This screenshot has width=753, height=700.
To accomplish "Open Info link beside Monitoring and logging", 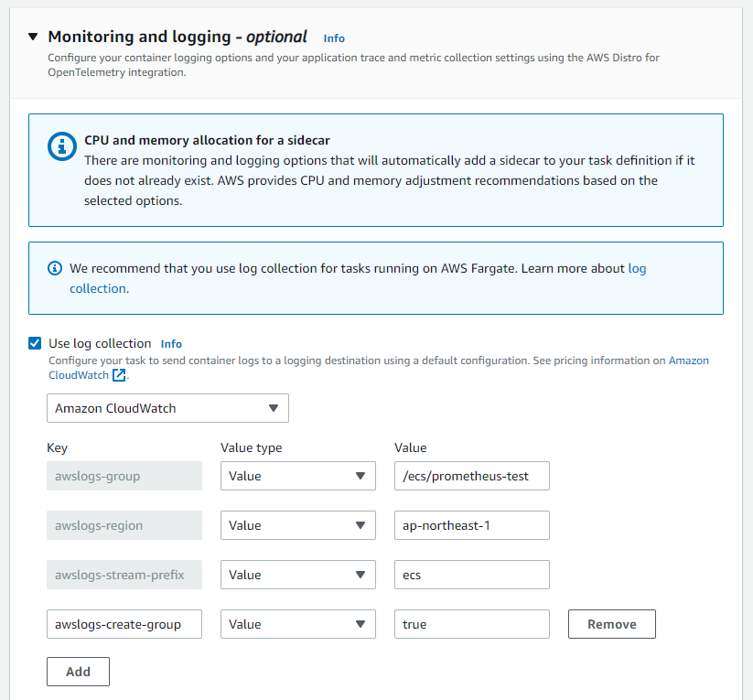I will 334,38.
